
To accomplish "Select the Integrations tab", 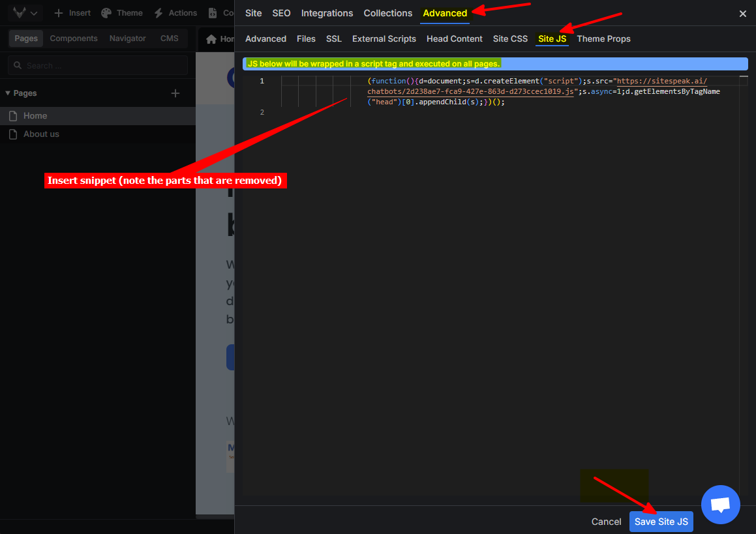I will click(x=327, y=13).
